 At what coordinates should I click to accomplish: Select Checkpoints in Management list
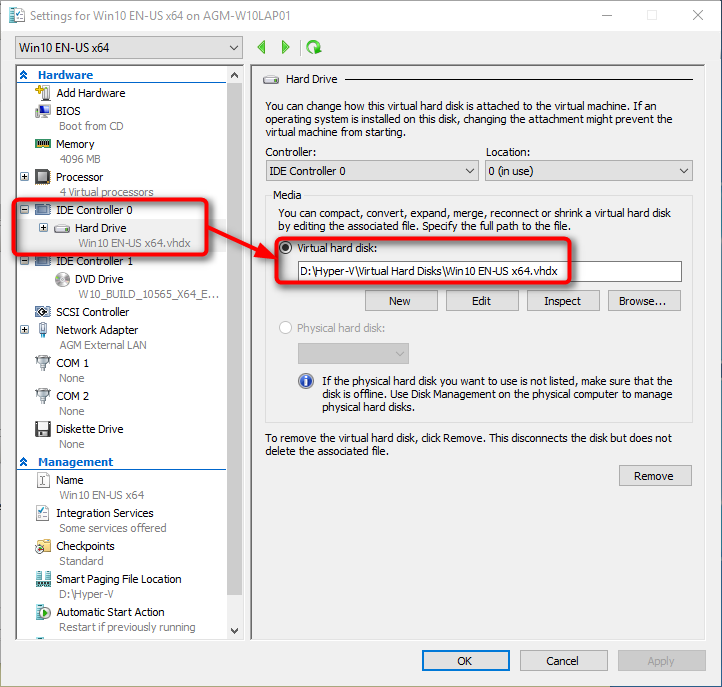[x=85, y=546]
